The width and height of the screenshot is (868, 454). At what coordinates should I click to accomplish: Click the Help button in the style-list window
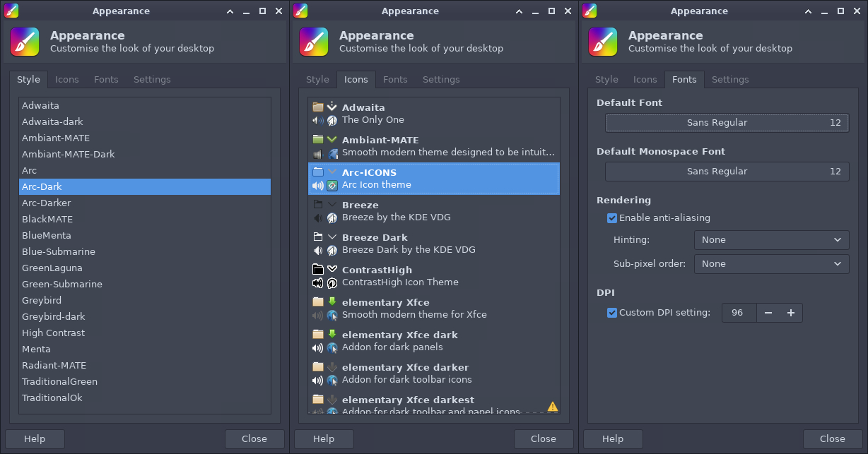click(x=35, y=439)
